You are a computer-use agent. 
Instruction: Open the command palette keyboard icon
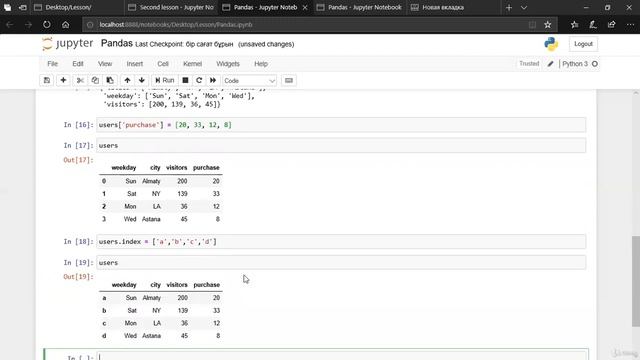[x=289, y=80]
